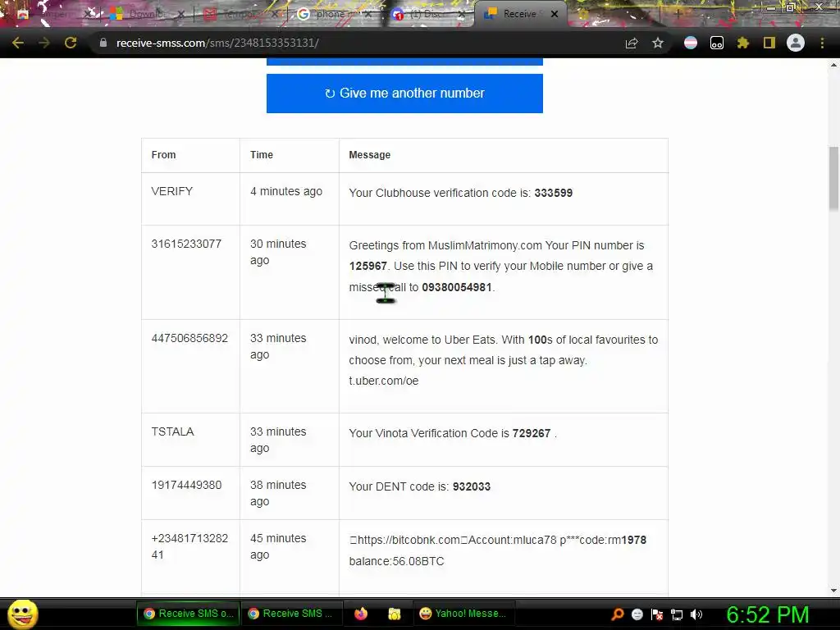Viewport: 840px width, 630px height.
Task: Click sender TSTALA
Action: (x=172, y=431)
